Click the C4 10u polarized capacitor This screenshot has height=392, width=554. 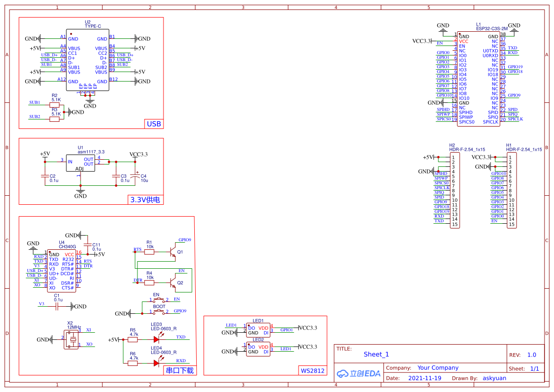(135, 175)
